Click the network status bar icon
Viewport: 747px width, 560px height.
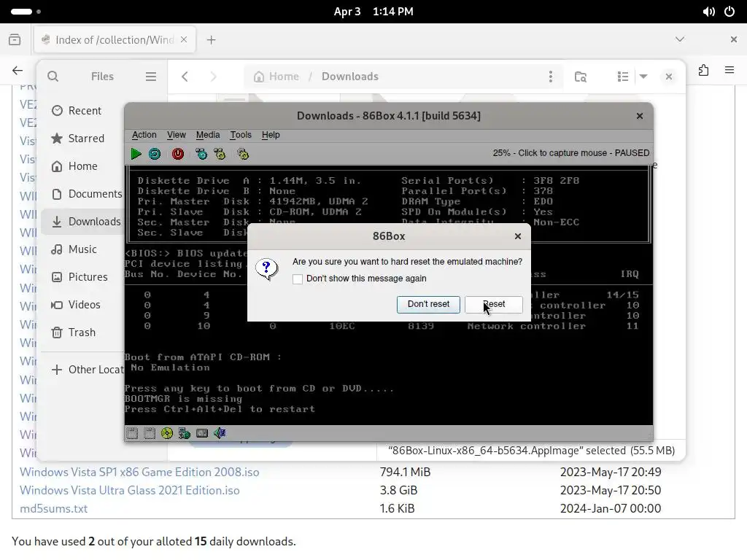point(185,433)
